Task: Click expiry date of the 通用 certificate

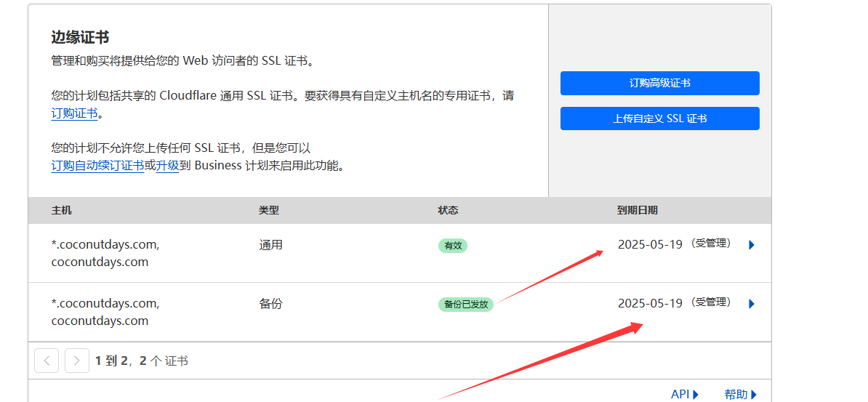Action: coord(650,244)
